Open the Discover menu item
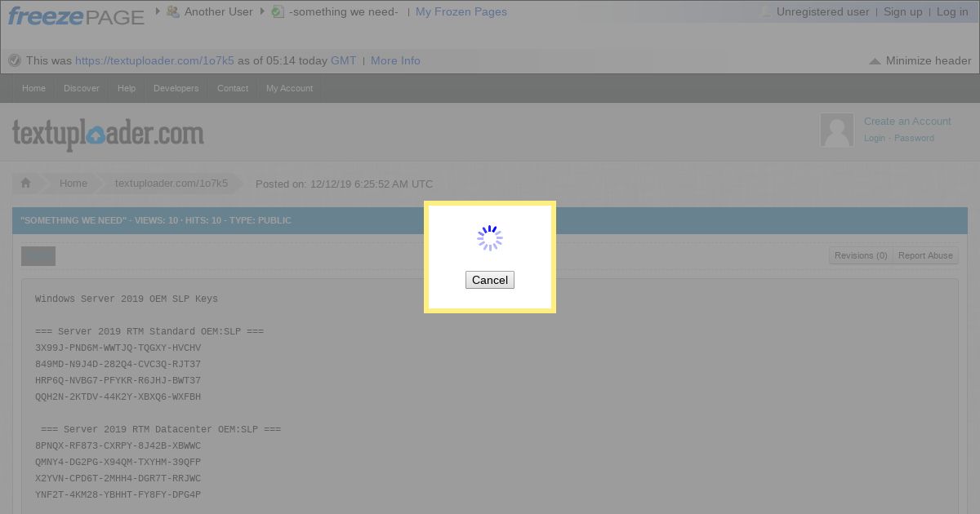This screenshot has height=514, width=980. pos(82,88)
